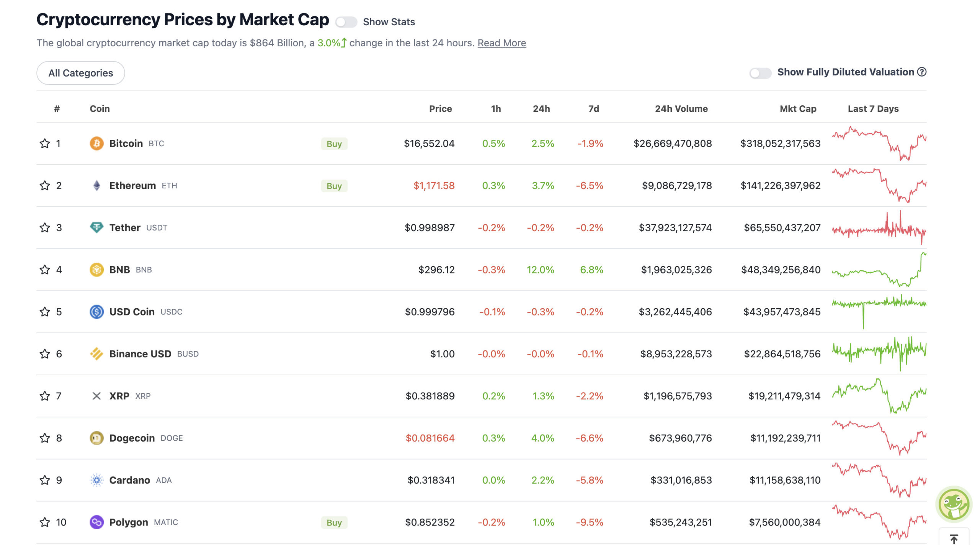Viewport: 980px width, 545px height.
Task: Select Bitcoin price $16,552.04
Action: tap(429, 144)
